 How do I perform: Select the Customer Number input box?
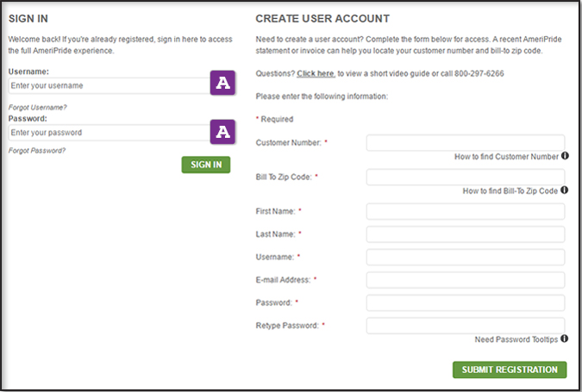(465, 142)
